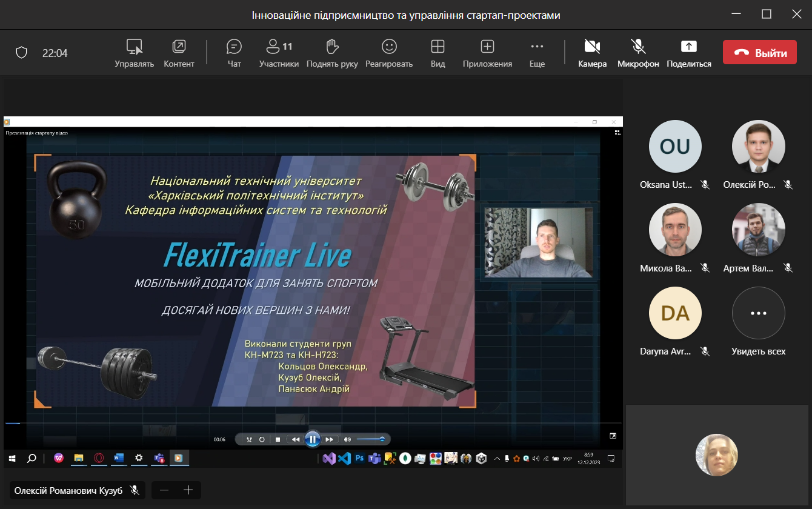812x509 pixels.
Task: Expand See all (Увидеть всех) participants
Action: click(x=758, y=313)
